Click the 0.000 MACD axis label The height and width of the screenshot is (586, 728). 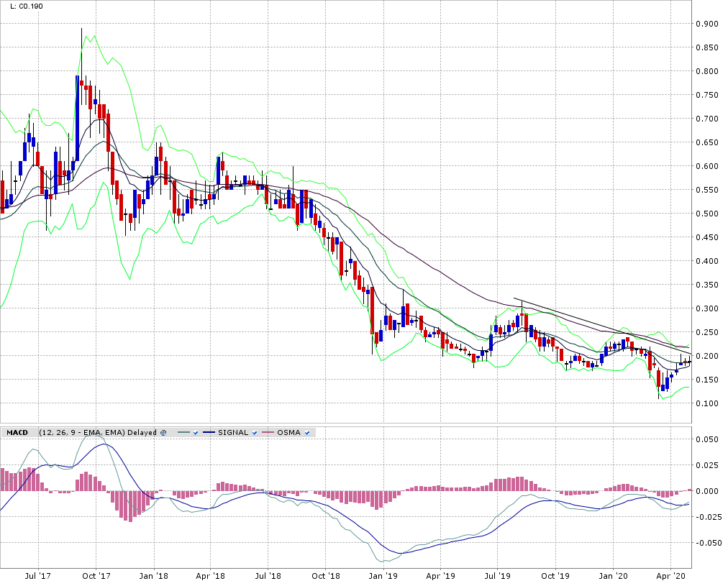click(707, 491)
